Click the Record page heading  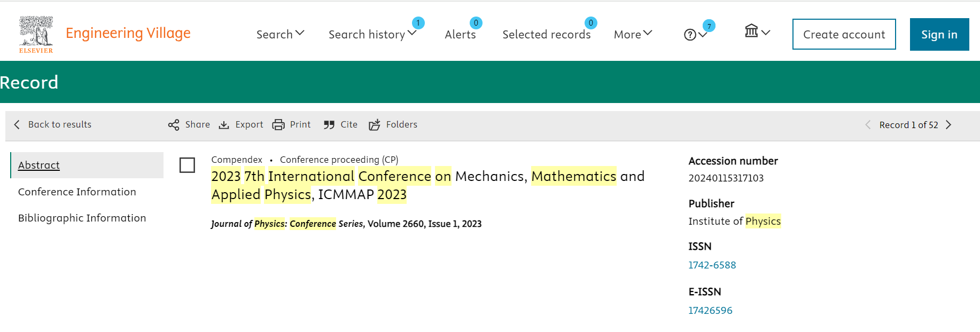pos(29,82)
